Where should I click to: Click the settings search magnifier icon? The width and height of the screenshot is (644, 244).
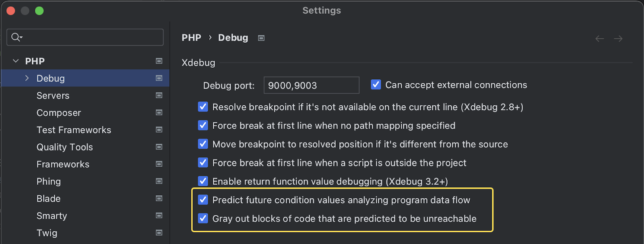(15, 37)
